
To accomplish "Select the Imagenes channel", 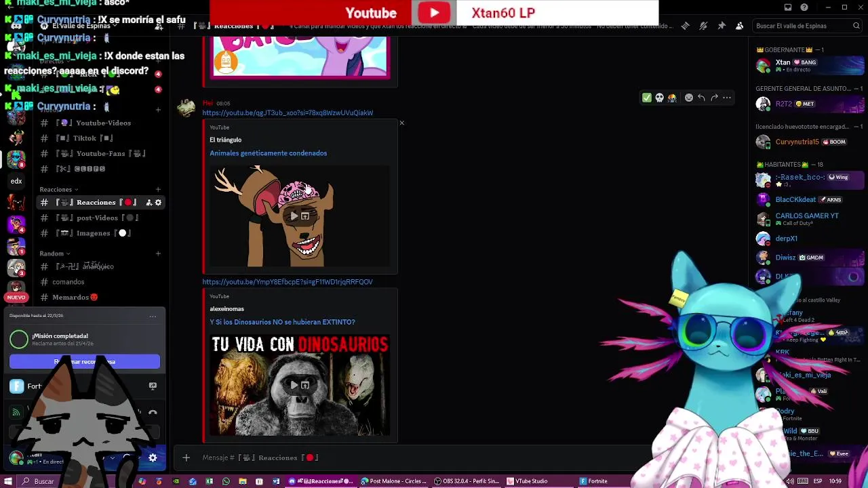I will pyautogui.click(x=100, y=233).
